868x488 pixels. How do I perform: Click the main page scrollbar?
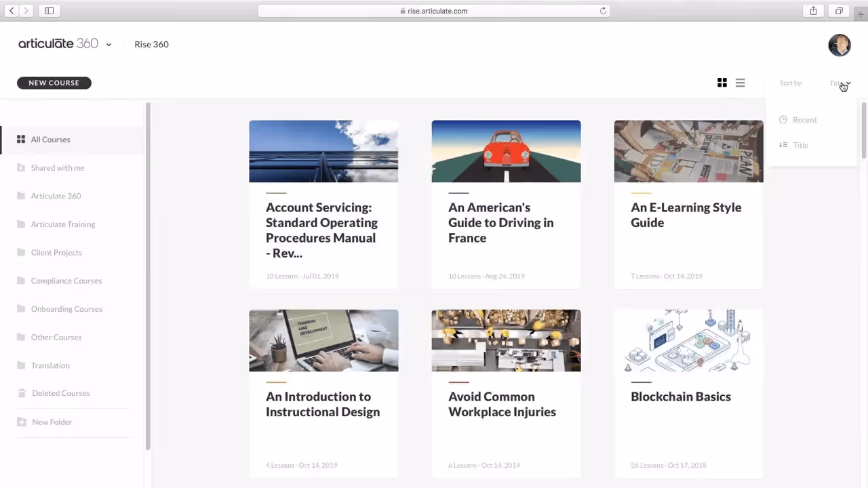pos(864,131)
